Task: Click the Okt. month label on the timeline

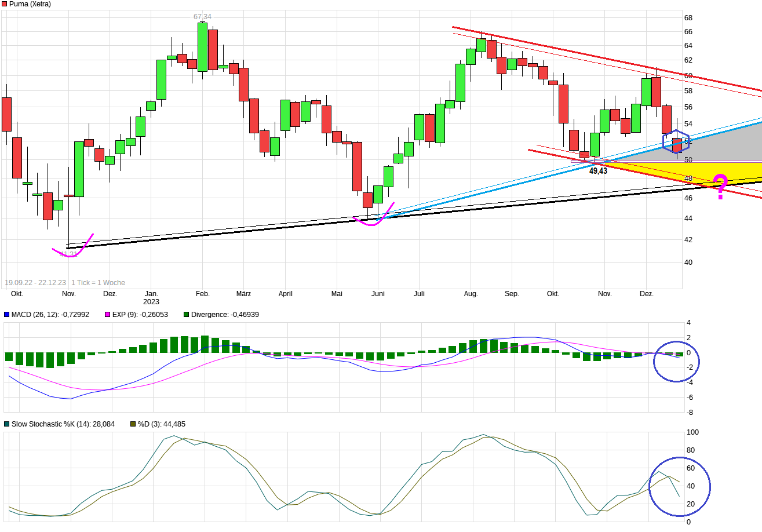Action: tap(17, 294)
